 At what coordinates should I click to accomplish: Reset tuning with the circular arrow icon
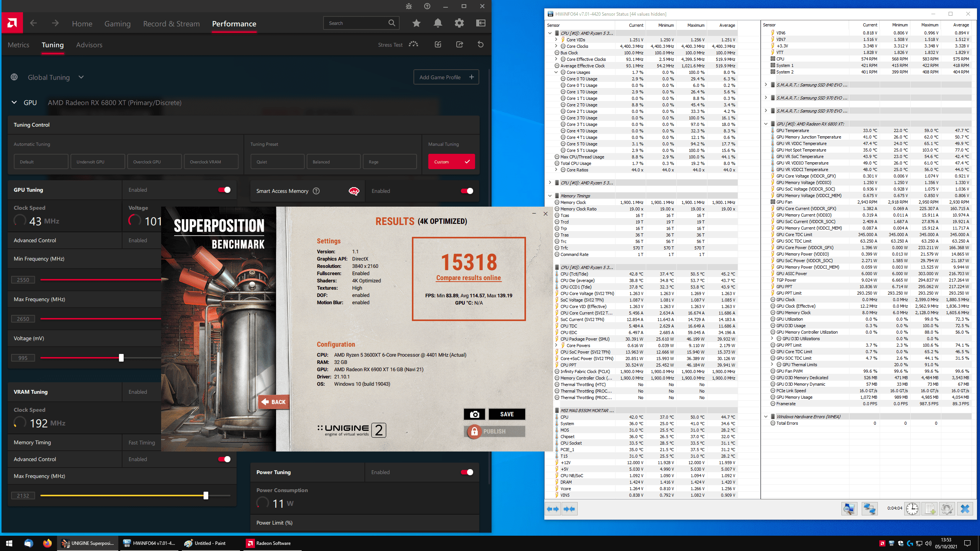pyautogui.click(x=481, y=44)
